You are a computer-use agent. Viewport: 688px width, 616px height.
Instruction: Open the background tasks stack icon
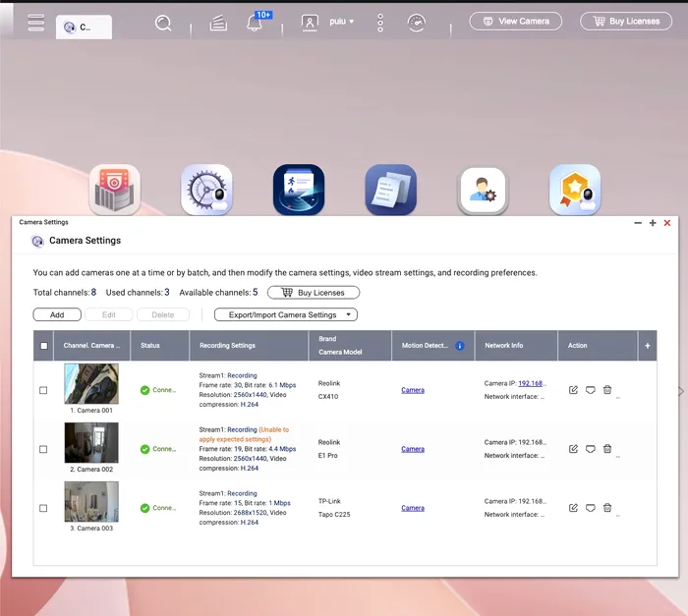coord(218,23)
